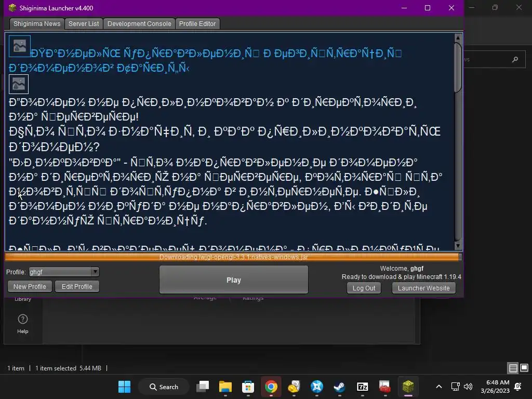Open the Steam taskbar icon
The height and width of the screenshot is (399, 532).
[340, 387]
